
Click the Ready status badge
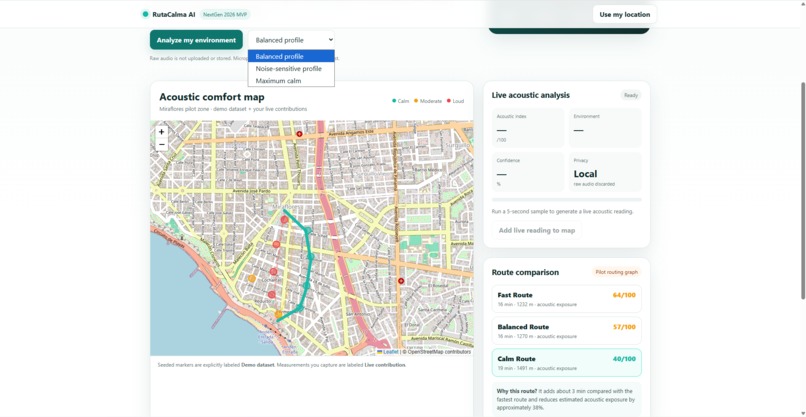[x=631, y=95]
